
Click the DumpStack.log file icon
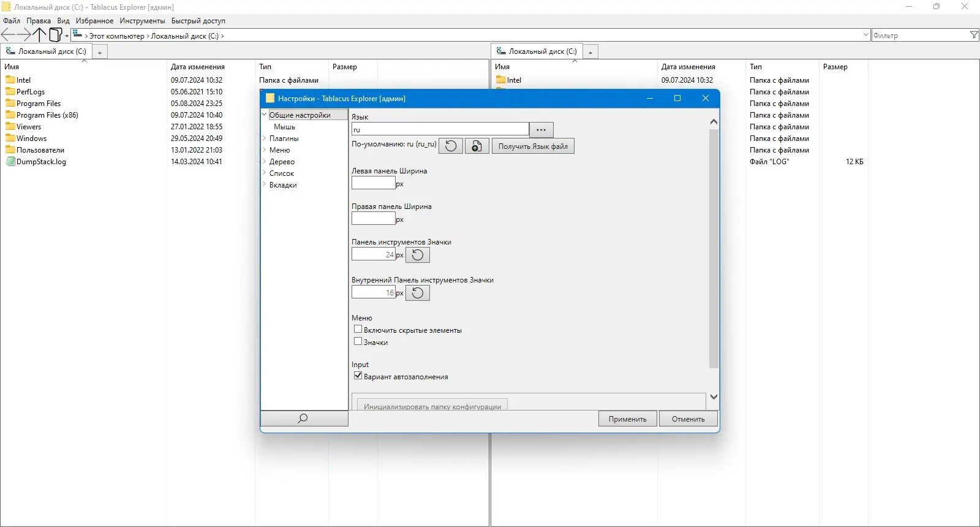pos(10,162)
